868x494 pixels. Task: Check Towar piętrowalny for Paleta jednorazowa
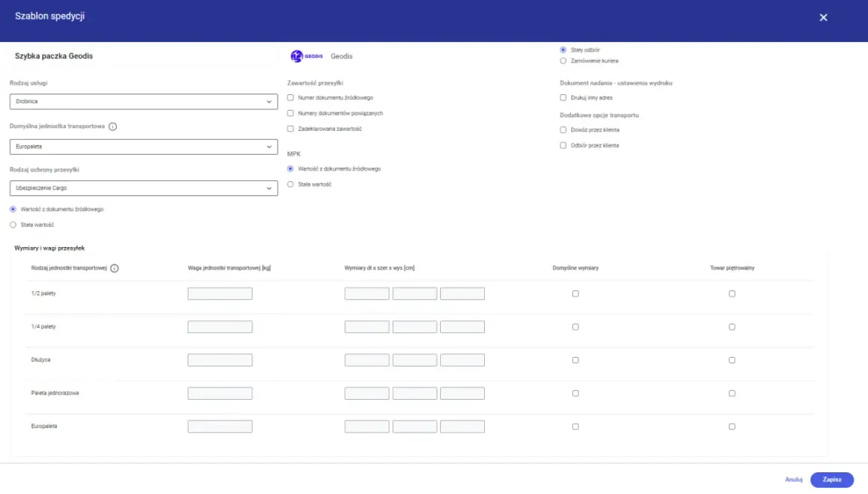point(732,393)
